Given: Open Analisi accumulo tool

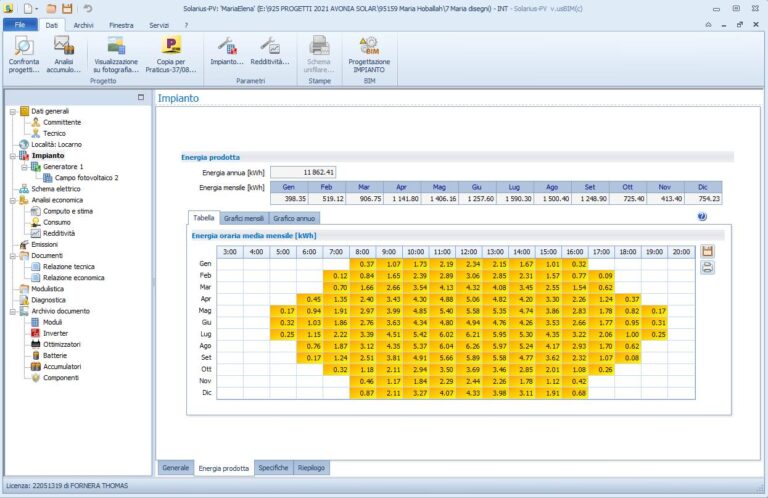Looking at the screenshot, I should pyautogui.click(x=64, y=54).
